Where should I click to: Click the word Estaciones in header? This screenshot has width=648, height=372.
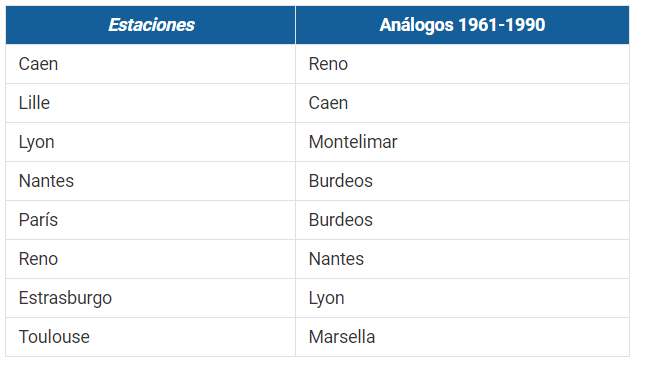tap(151, 25)
